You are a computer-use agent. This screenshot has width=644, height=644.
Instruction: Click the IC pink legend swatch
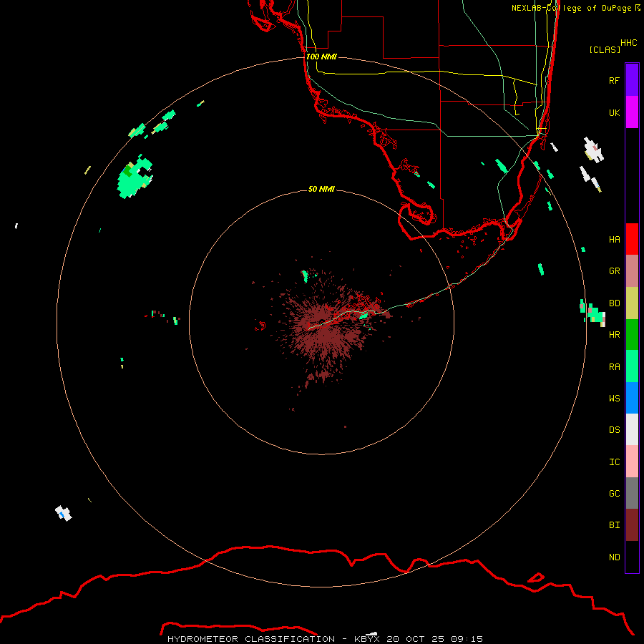coord(632,462)
